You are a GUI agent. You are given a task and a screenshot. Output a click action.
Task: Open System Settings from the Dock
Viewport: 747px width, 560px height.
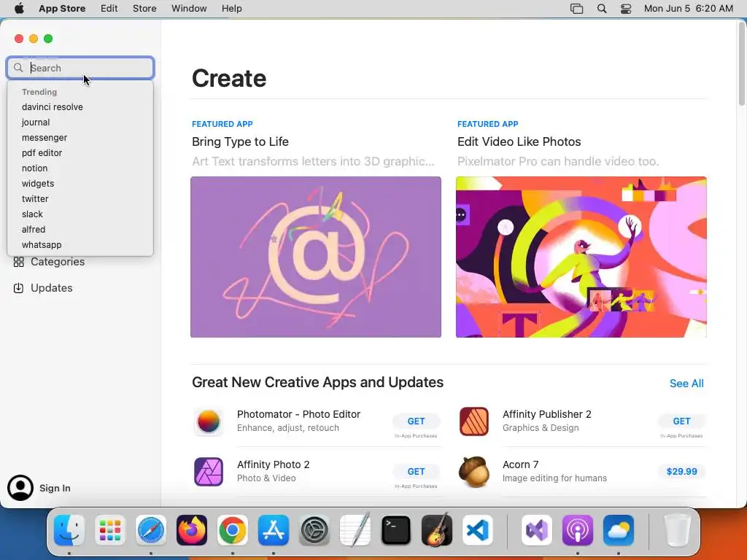[314, 531]
